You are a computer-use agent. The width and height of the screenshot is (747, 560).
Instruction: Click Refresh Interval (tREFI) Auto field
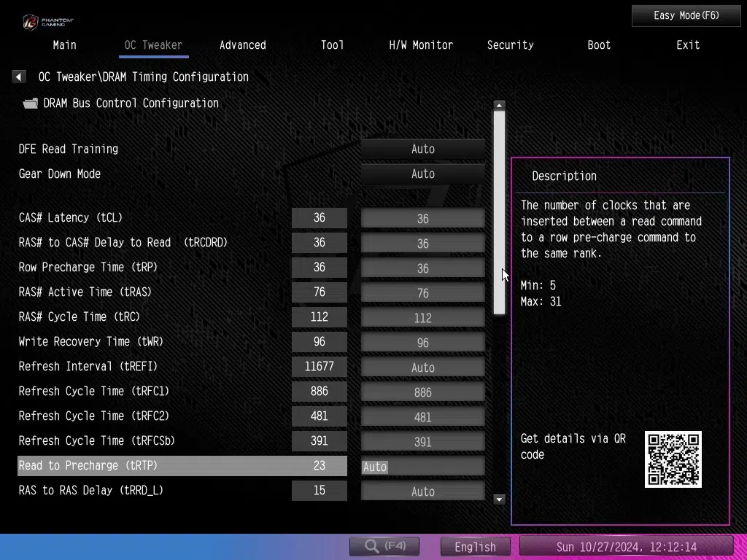pos(422,367)
